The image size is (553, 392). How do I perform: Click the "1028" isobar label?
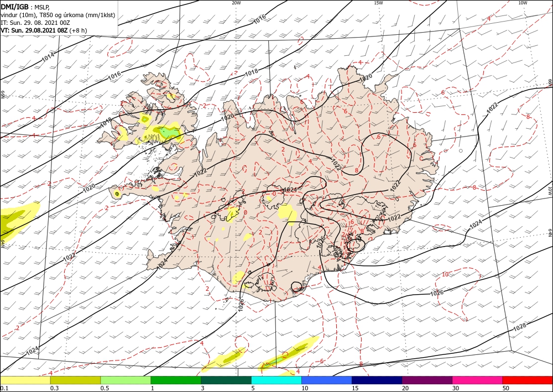pos(519,327)
